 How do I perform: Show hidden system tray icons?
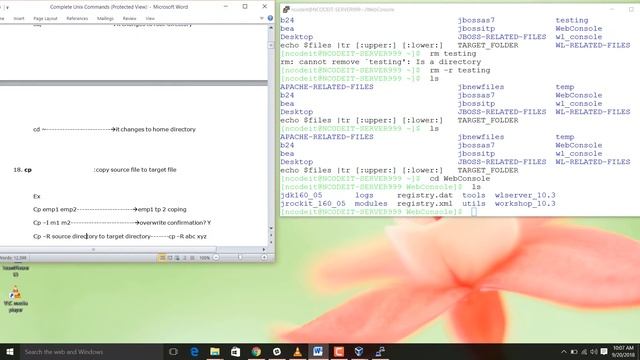564,352
